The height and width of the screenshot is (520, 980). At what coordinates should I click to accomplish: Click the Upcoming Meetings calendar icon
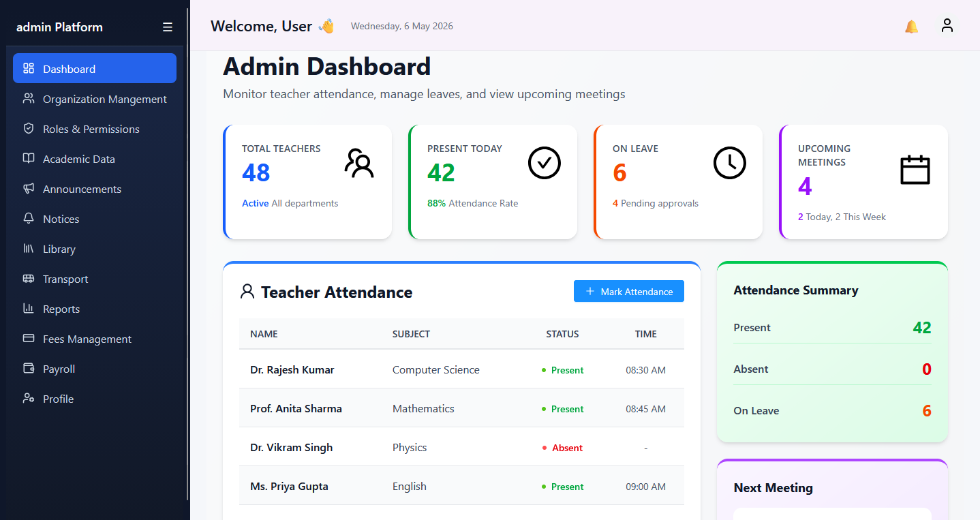[915, 170]
